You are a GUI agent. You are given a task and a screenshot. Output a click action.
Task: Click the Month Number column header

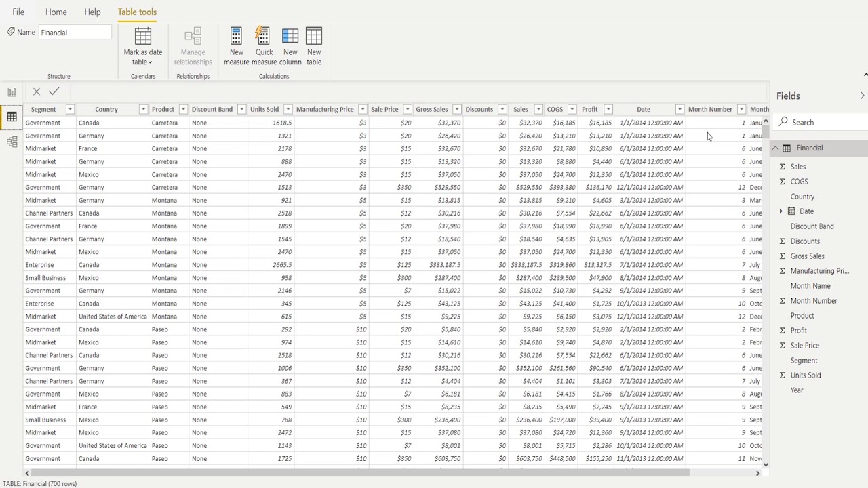click(x=710, y=109)
